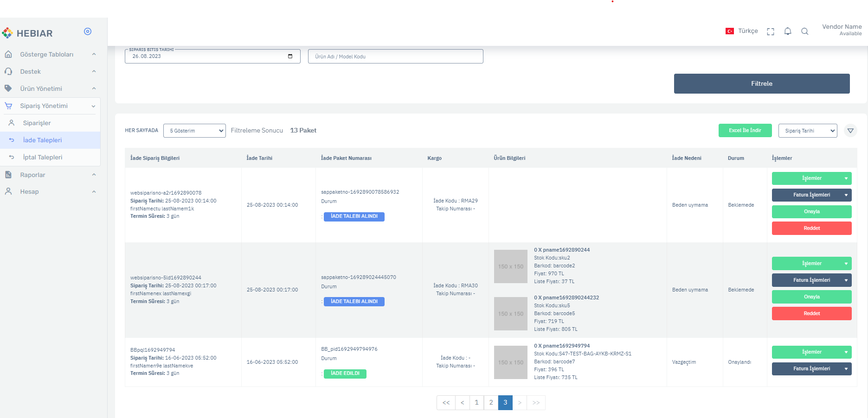Click the Destek headset icon
Viewport: 868px width, 418px height.
click(x=8, y=71)
